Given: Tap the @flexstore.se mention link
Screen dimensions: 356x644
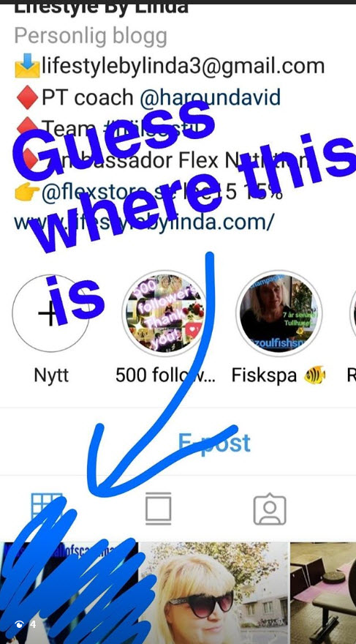Looking at the screenshot, I should click(102, 192).
